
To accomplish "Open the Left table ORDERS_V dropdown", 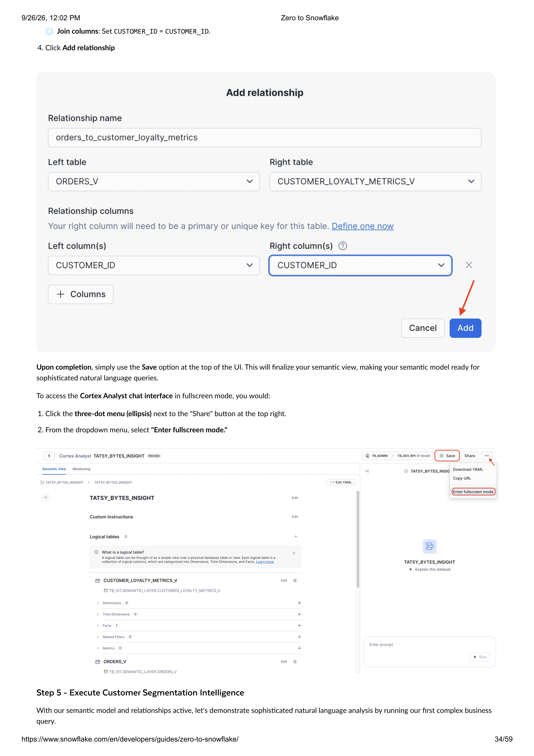I will [x=154, y=181].
